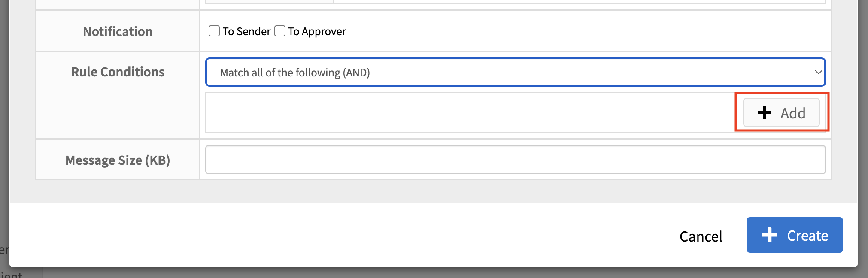This screenshot has height=278, width=868.
Task: Enable the To Sender notification checkbox
Action: (214, 31)
